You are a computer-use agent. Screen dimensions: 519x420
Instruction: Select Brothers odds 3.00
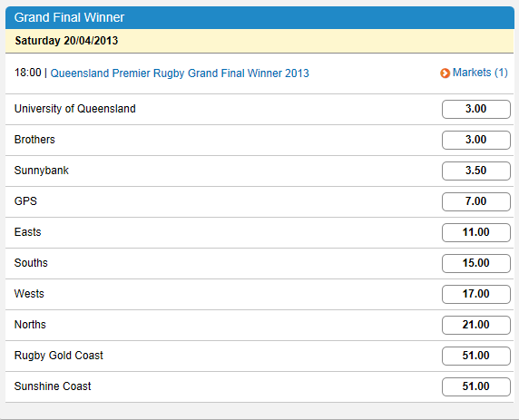coord(476,140)
